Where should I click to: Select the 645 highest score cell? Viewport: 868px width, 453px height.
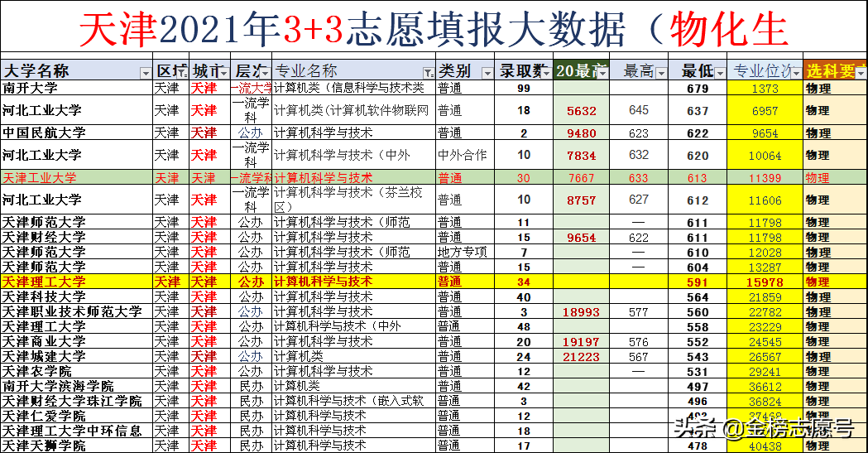click(639, 110)
